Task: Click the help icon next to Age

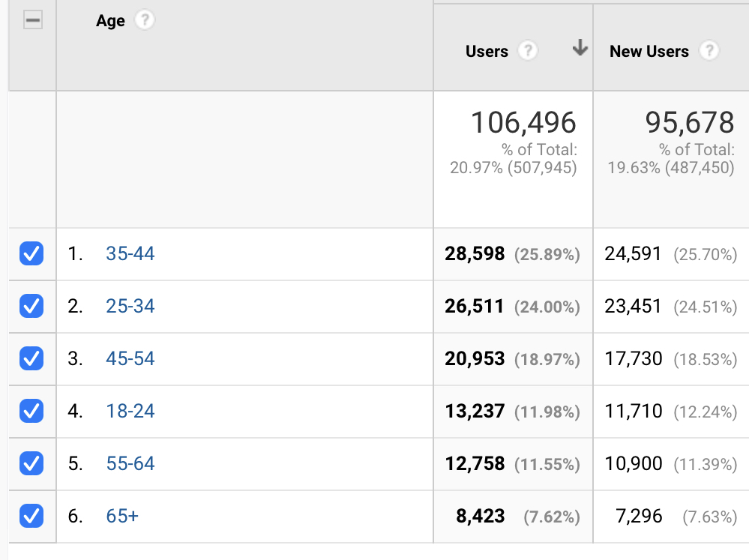Action: [144, 20]
